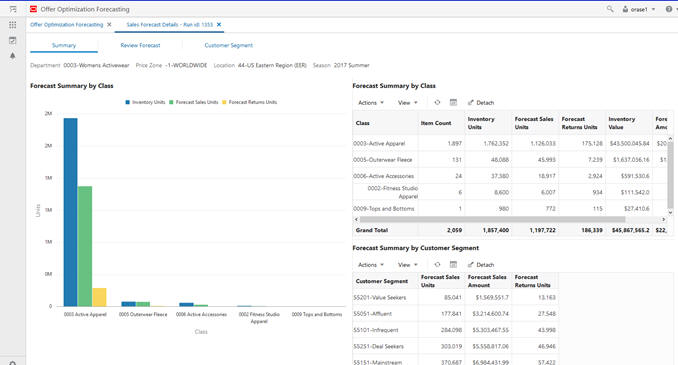Switch to the Customer Segment tab
This screenshot has width=678, height=365.
click(x=228, y=45)
